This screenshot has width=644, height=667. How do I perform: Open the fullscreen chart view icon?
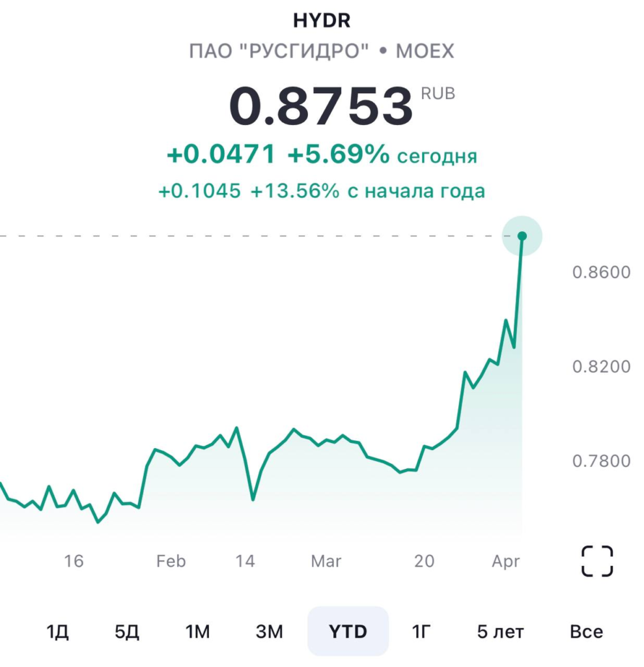pyautogui.click(x=597, y=561)
